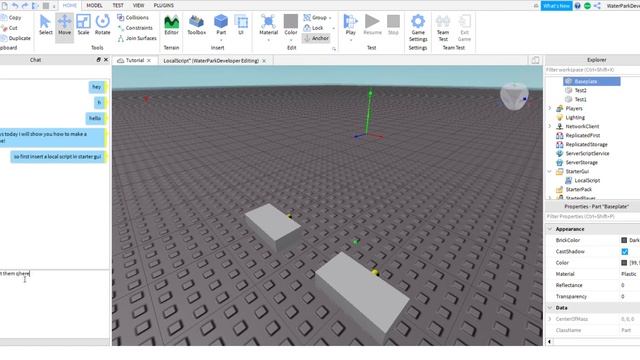The height and width of the screenshot is (360, 640).
Task: Open Game Settings
Action: [418, 28]
